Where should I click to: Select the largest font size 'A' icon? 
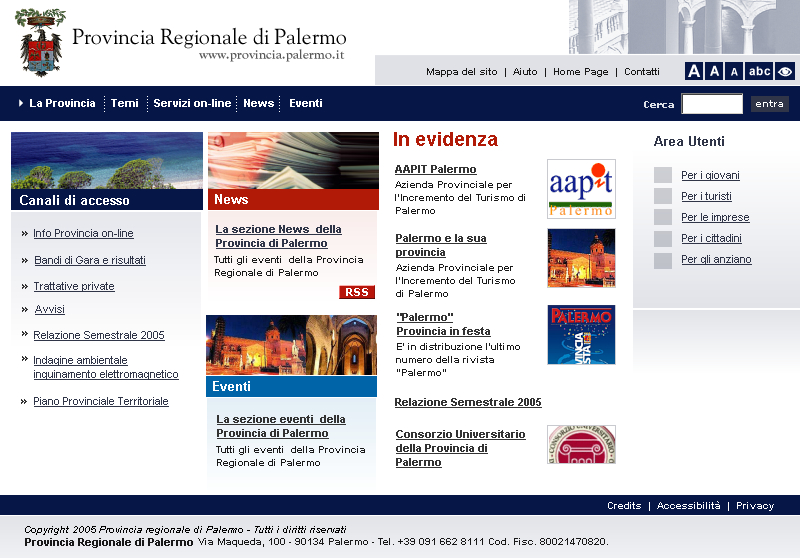tap(694, 71)
